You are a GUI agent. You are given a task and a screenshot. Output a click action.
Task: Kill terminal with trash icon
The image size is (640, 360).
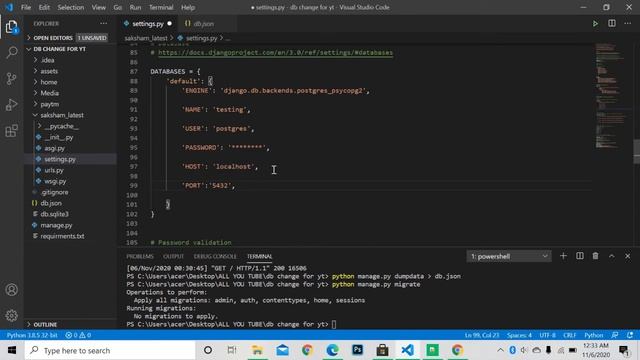tap(596, 256)
